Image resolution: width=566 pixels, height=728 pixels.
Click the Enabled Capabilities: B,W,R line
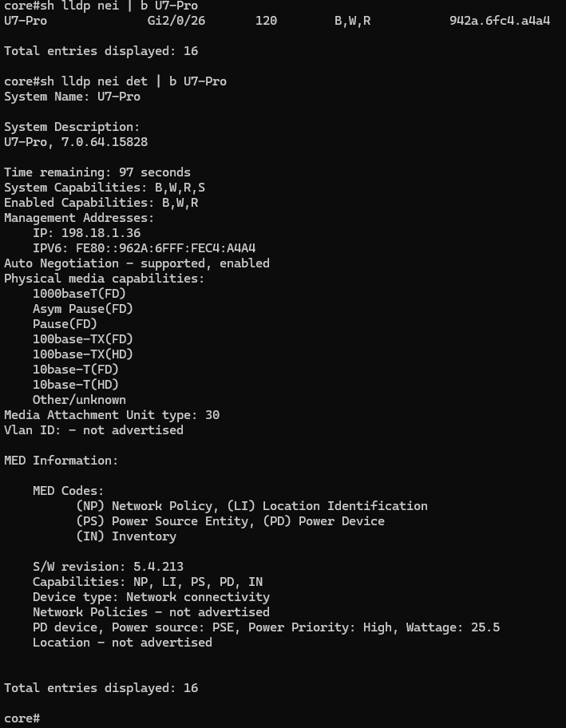101,203
